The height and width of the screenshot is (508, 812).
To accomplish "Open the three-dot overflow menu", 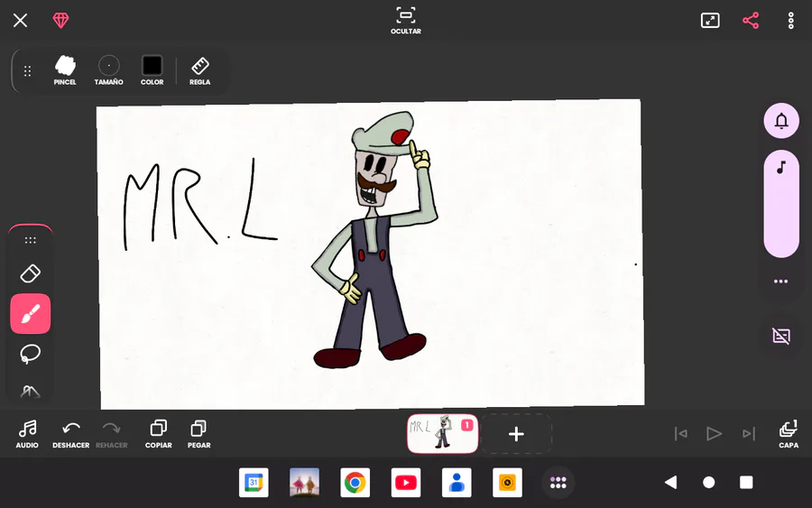I will 790,21.
